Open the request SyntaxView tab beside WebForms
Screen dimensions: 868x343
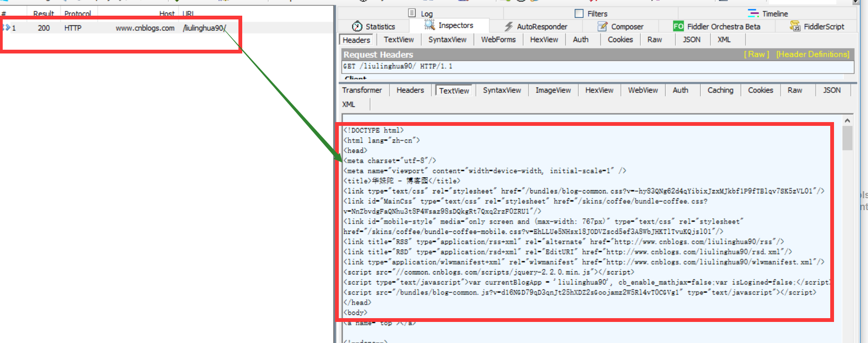447,39
